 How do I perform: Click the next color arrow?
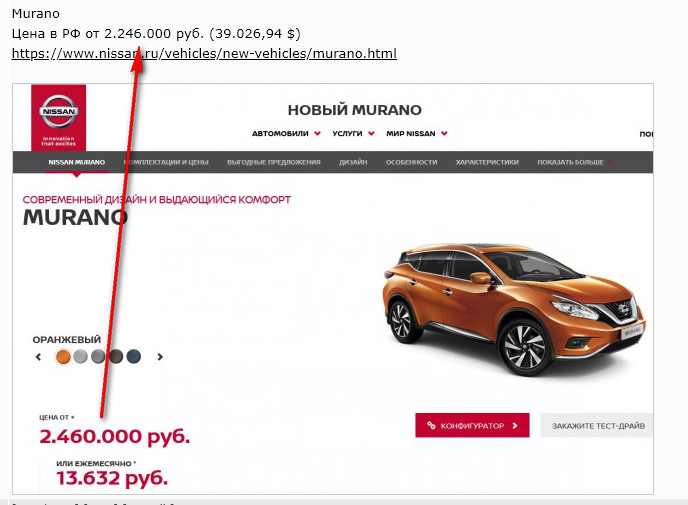(x=160, y=357)
